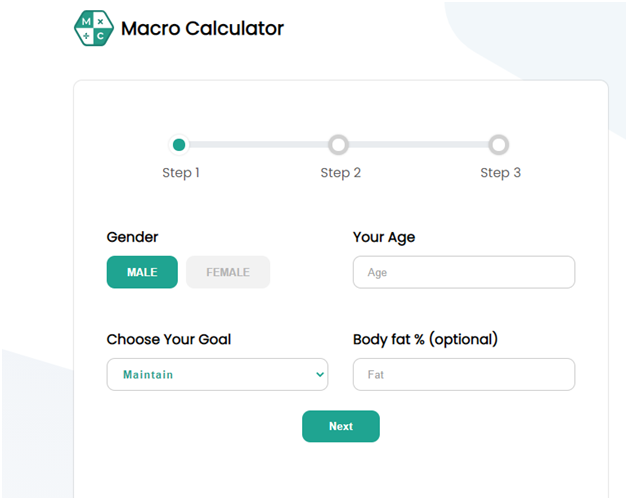Viewport: 628px width, 500px height.
Task: Click the progress bar between steps 1 and 2
Action: click(x=259, y=145)
